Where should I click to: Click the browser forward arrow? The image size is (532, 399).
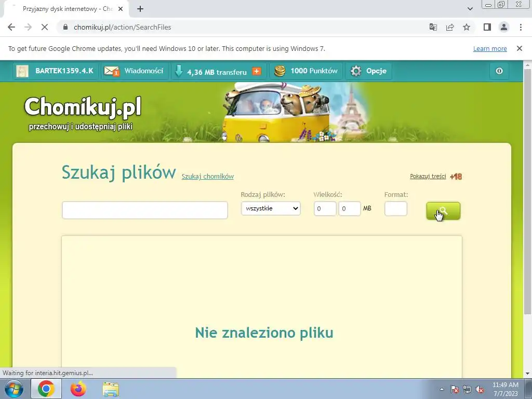click(x=28, y=27)
